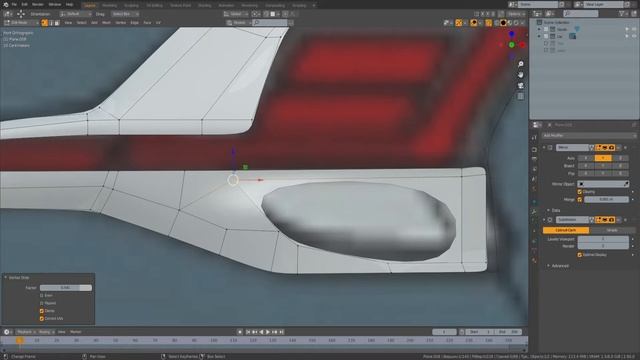Image resolution: width=640 pixels, height=360 pixels.
Task: Select solid viewport shading icon
Action: (x=503, y=23)
